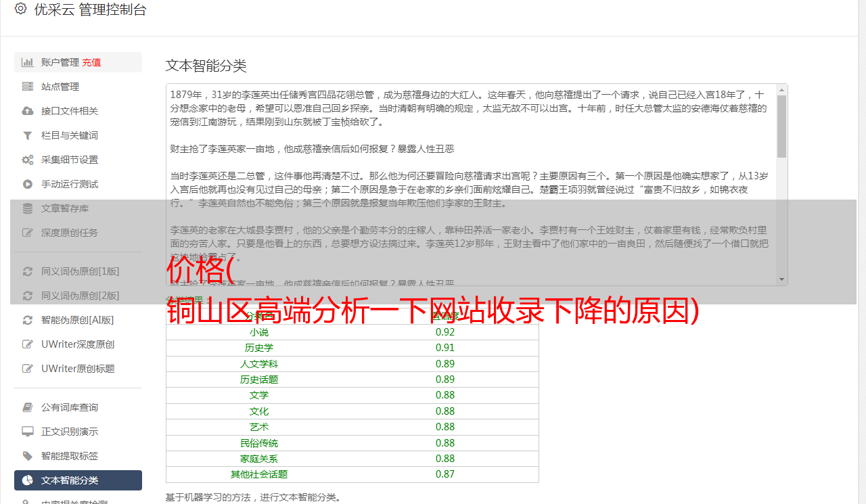The height and width of the screenshot is (504, 866).
Task: Click the gear icon beside 优采云 管理控制台
Action: point(20,9)
